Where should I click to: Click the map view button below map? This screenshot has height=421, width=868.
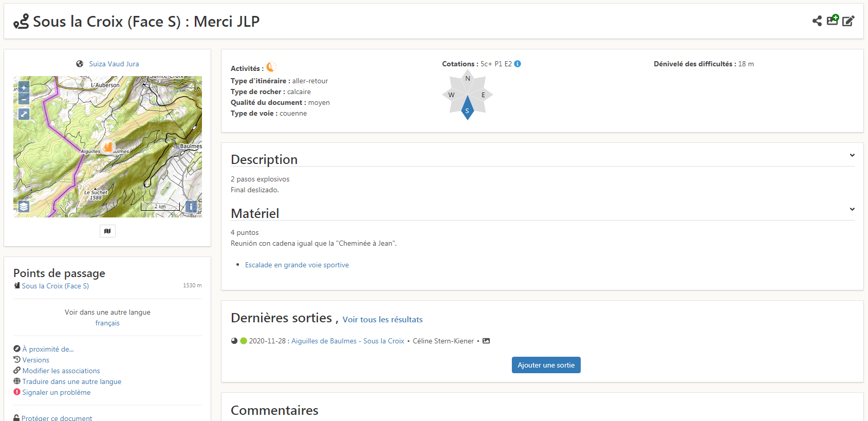107,231
